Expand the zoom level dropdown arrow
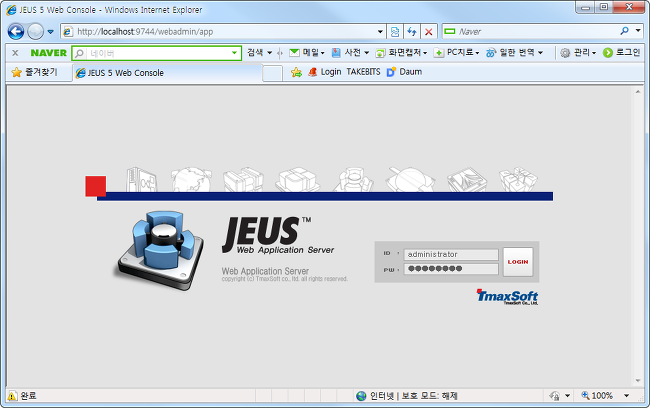 point(626,396)
